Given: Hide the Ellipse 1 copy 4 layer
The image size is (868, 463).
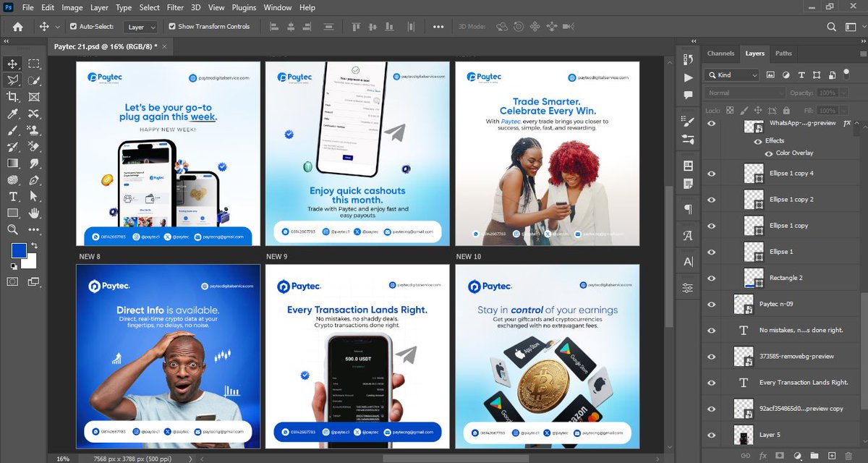Looking at the screenshot, I should coord(712,174).
